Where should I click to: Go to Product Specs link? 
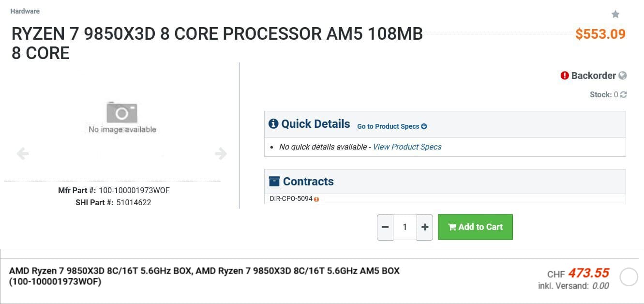pos(392,126)
